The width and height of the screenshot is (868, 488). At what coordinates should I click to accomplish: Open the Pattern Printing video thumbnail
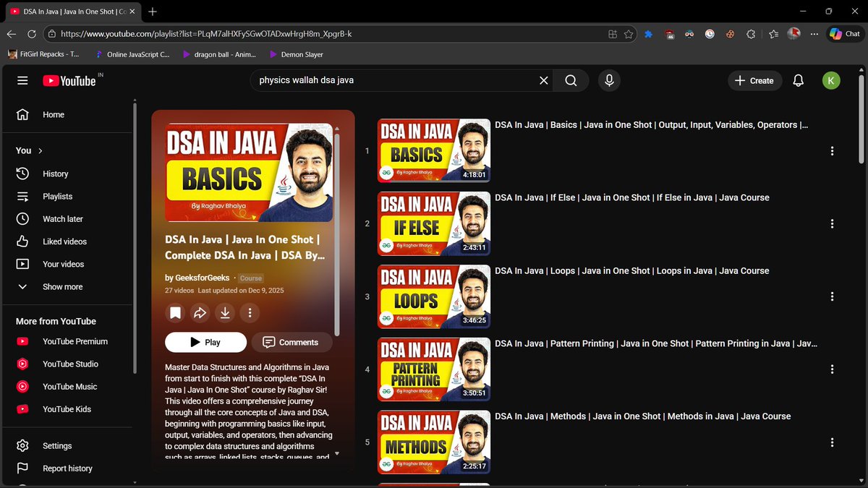coord(434,369)
